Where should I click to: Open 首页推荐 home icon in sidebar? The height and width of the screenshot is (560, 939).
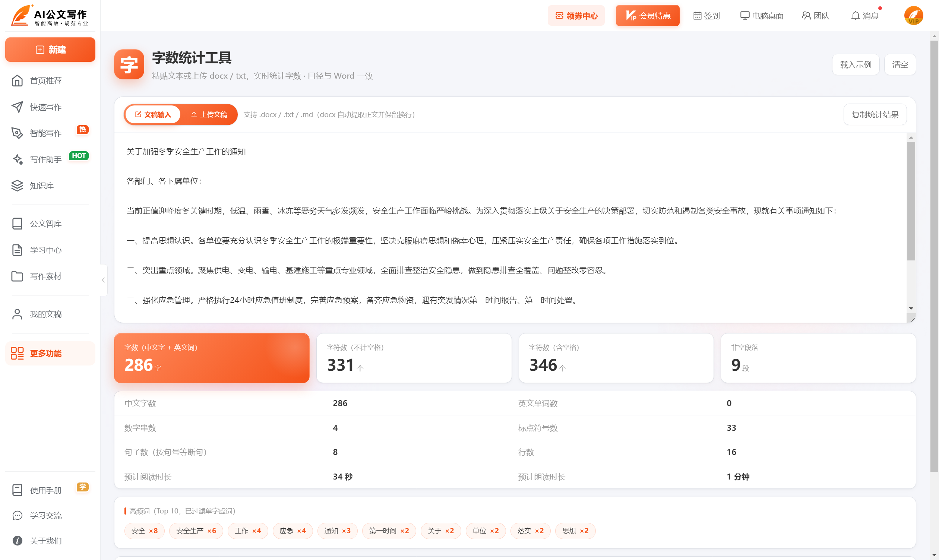tap(18, 81)
